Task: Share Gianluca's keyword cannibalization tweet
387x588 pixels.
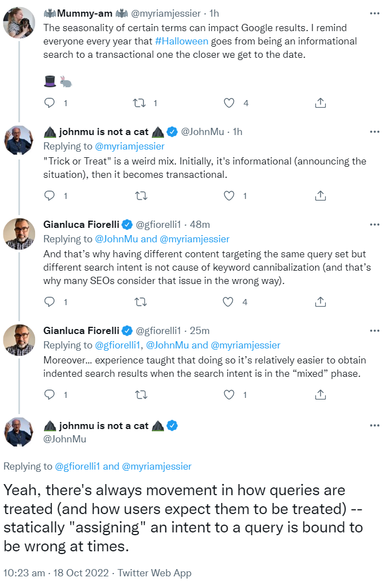Action: [320, 302]
